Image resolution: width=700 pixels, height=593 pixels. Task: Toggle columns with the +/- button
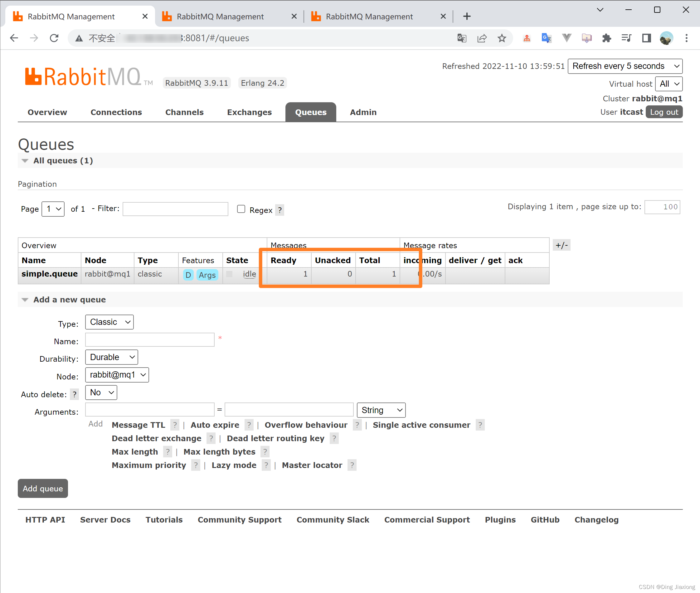click(x=561, y=245)
